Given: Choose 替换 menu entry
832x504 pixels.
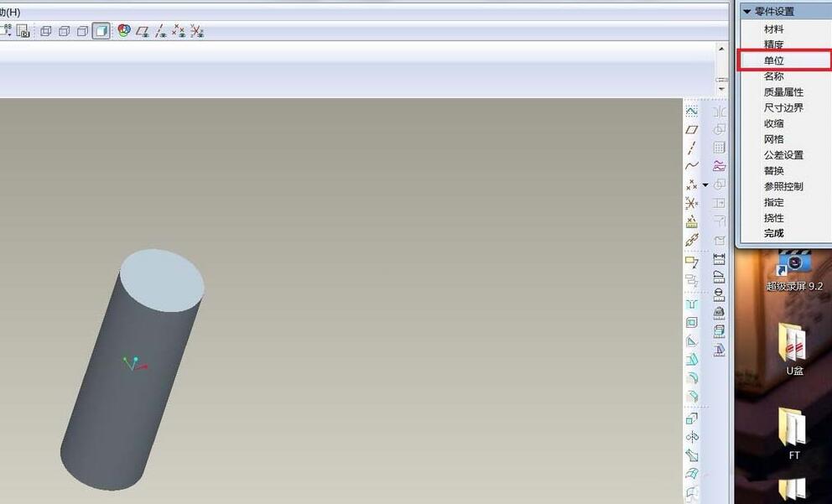Looking at the screenshot, I should (773, 171).
